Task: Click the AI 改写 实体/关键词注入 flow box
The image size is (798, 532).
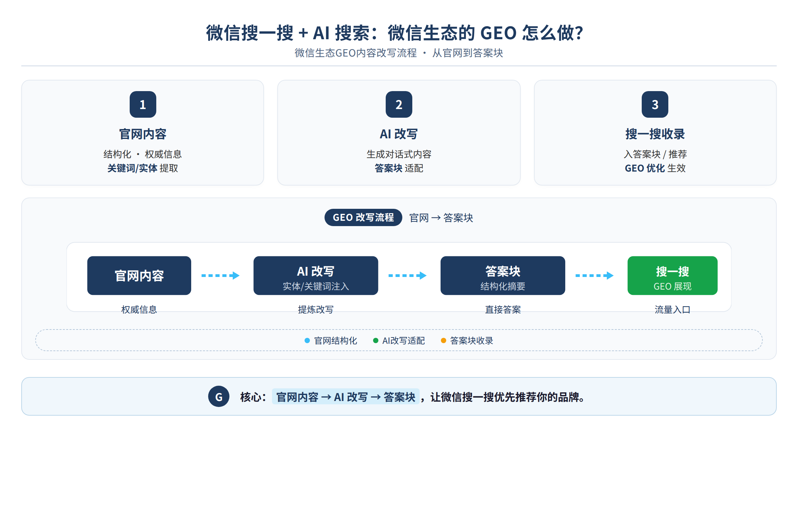Action: click(316, 276)
